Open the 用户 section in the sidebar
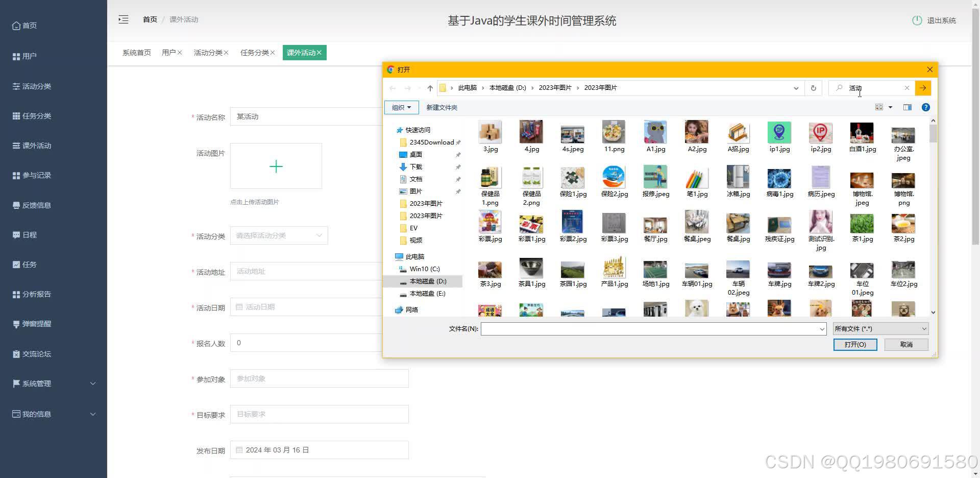 coord(29,56)
